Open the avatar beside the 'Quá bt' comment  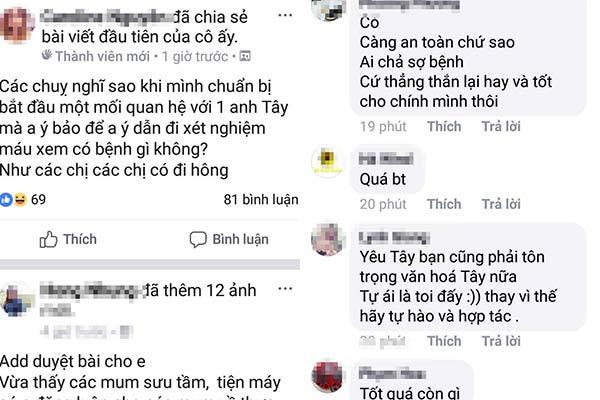pyautogui.click(x=327, y=162)
